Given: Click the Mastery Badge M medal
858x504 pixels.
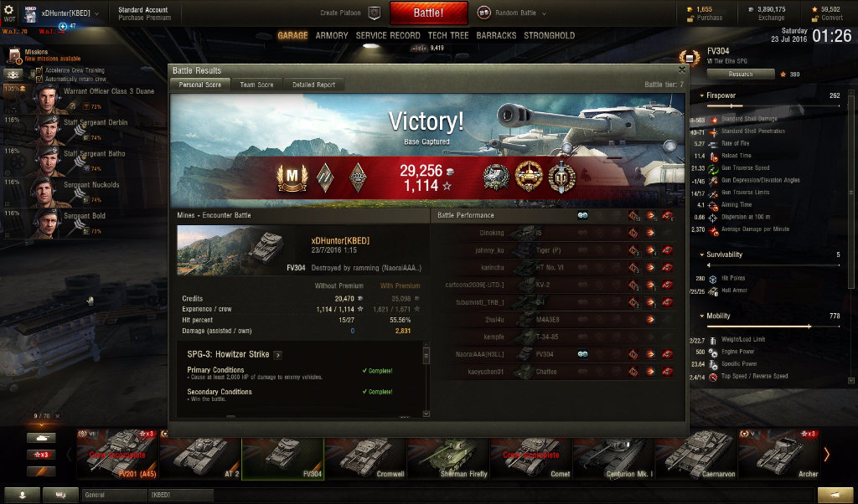Looking at the screenshot, I should 292,177.
